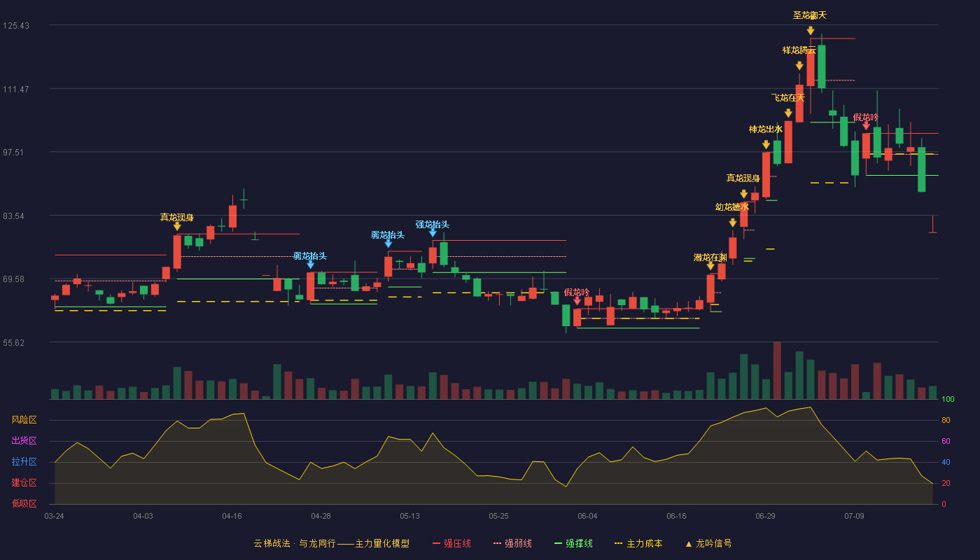The width and height of the screenshot is (980, 560).
Task: Click the green 100 indicator scale label
Action: (948, 399)
